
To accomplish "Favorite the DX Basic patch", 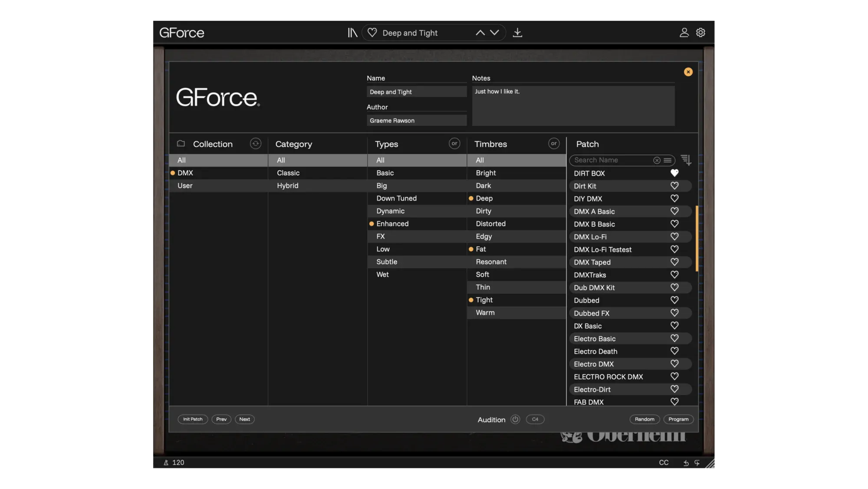I will tap(674, 326).
